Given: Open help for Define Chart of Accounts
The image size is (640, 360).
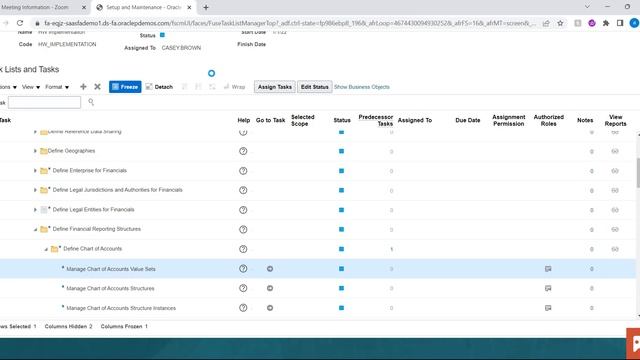Looking at the screenshot, I should coord(243,249).
